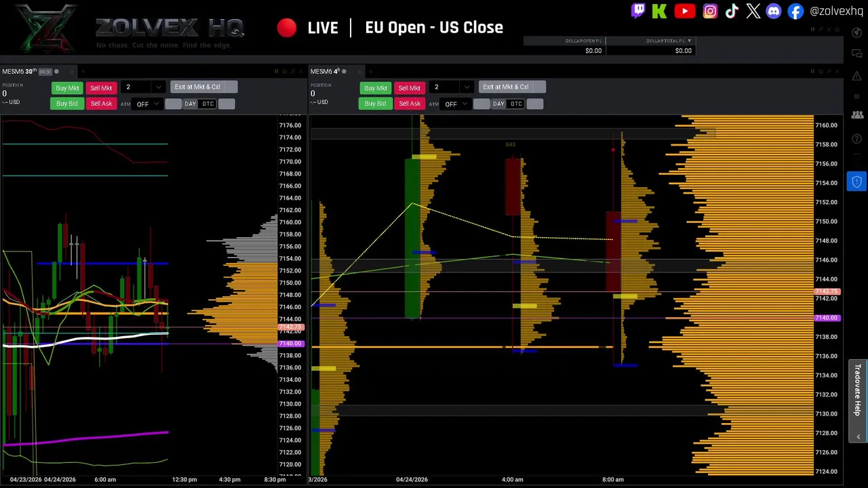Click Sell Mkt in the 30m panel

(x=101, y=88)
